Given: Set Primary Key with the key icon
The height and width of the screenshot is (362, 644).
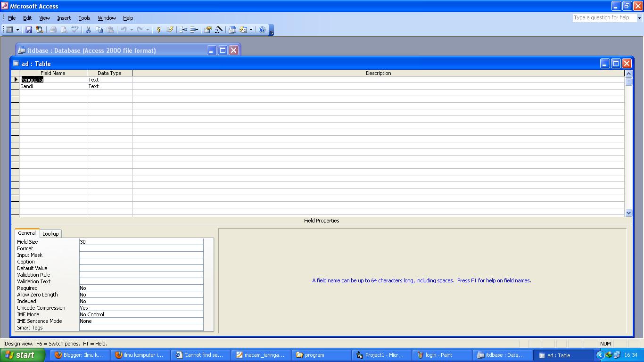Looking at the screenshot, I should [159, 30].
